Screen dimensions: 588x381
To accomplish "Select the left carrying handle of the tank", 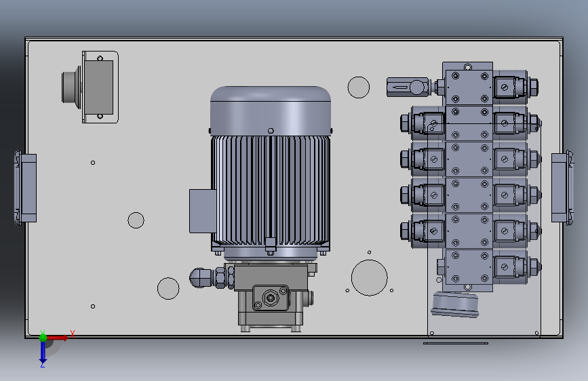I will coord(25,188).
